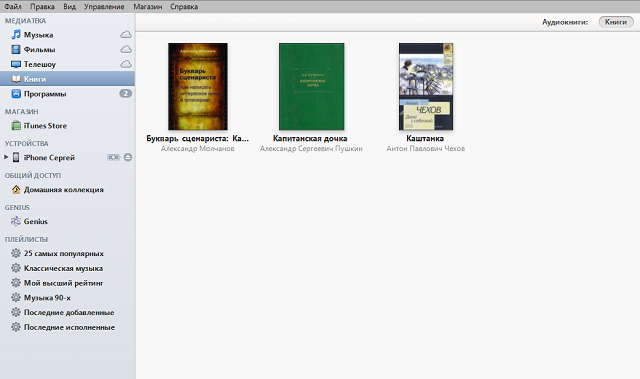Open the Справка menu
This screenshot has width=640, height=379.
click(184, 7)
